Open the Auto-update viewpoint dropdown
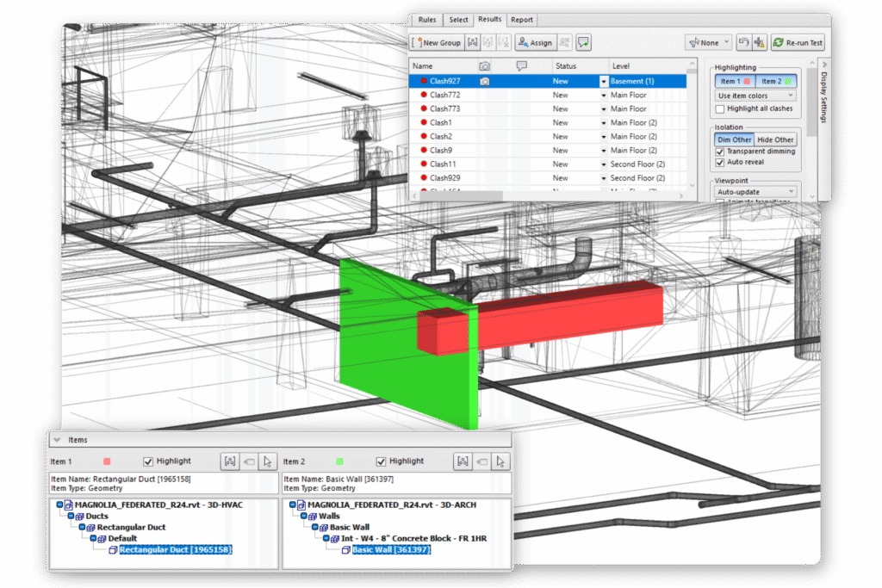Screen dimensions: 882x588 pos(755,192)
